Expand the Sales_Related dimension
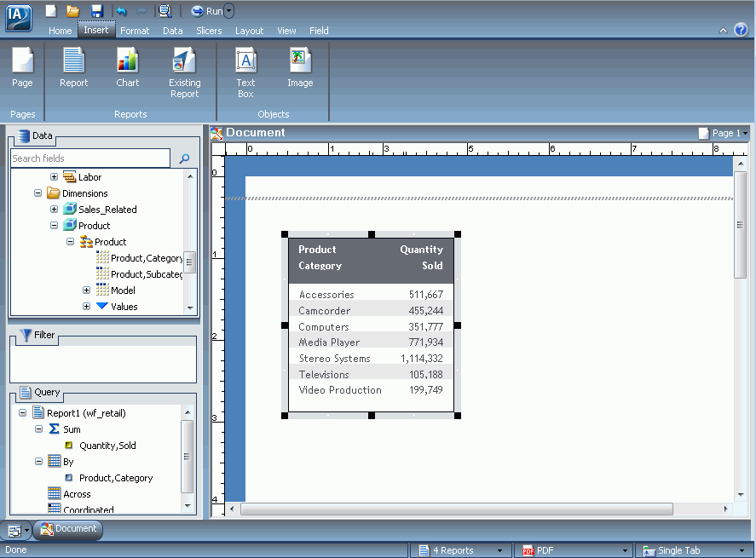This screenshot has height=558, width=756. (54, 209)
